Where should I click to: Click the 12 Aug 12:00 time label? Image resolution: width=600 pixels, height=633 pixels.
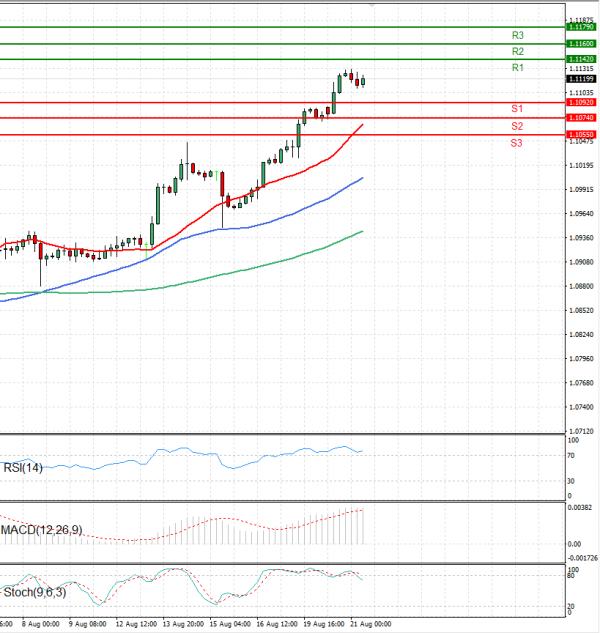pyautogui.click(x=136, y=624)
